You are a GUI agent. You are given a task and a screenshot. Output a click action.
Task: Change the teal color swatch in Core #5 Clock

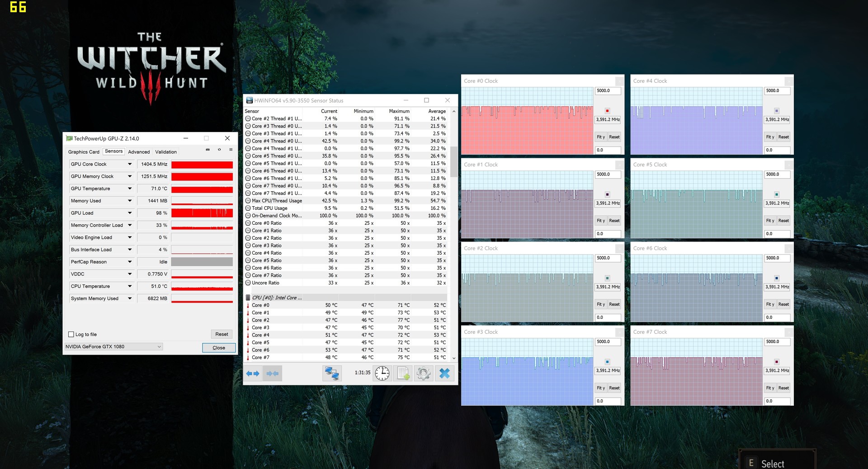(777, 194)
